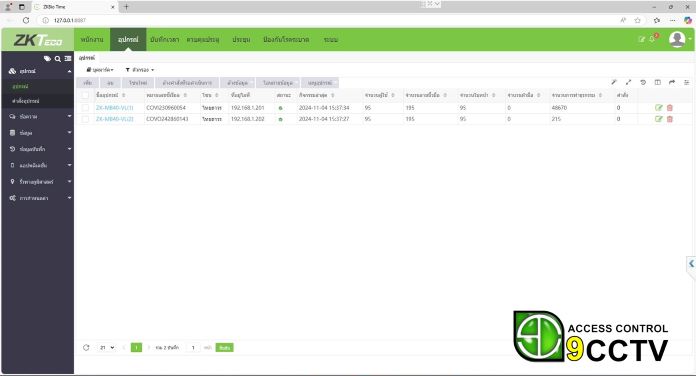
Task: Click the sidebar search magnifier icon
Action: 58,59
